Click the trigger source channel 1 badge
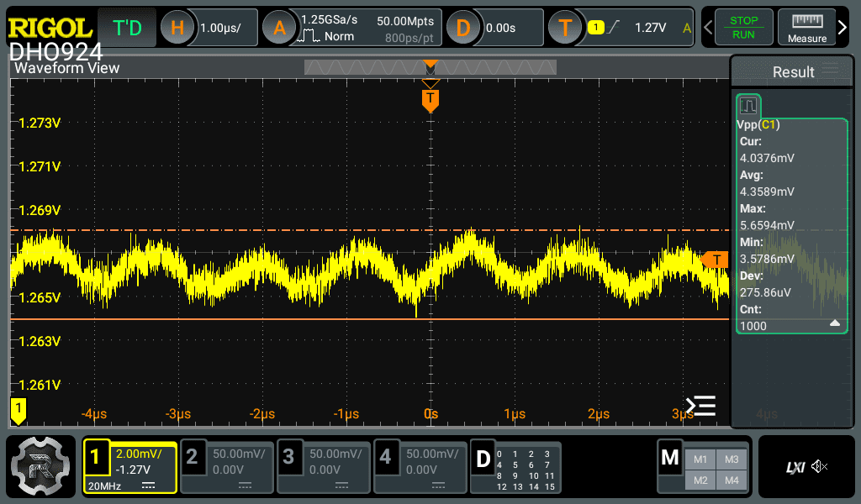This screenshot has height=504, width=861. coord(596,28)
